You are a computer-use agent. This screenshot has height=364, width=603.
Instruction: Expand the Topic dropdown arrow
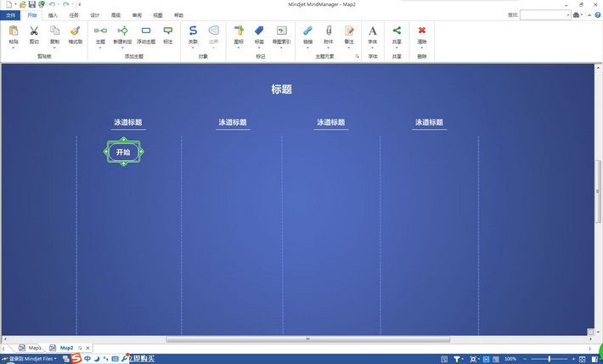[100, 48]
